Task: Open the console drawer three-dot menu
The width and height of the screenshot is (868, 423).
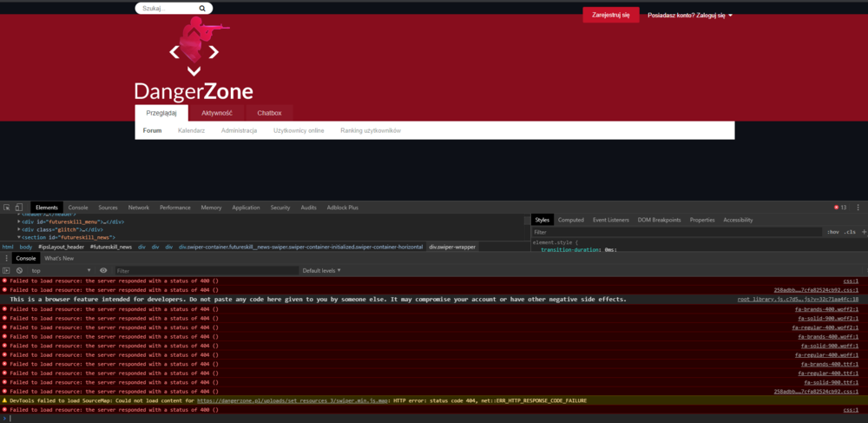Action: coord(6,258)
